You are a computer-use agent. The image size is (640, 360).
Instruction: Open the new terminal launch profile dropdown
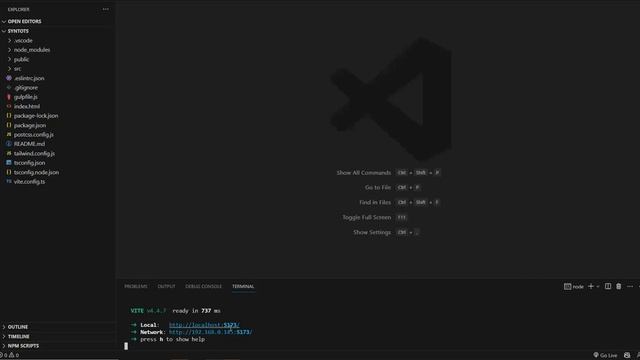pyautogui.click(x=598, y=287)
